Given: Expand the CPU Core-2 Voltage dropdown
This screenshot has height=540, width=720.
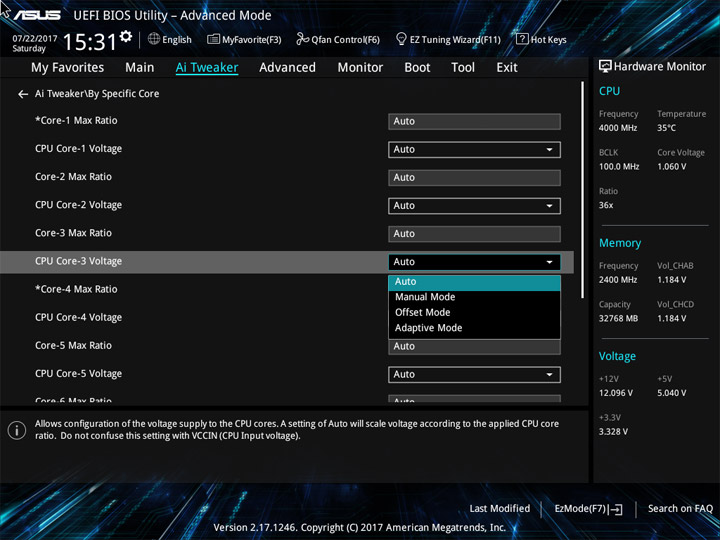Looking at the screenshot, I should pyautogui.click(x=474, y=206).
